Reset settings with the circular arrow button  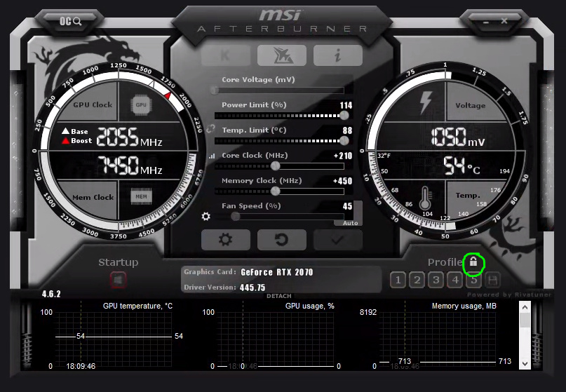point(282,240)
